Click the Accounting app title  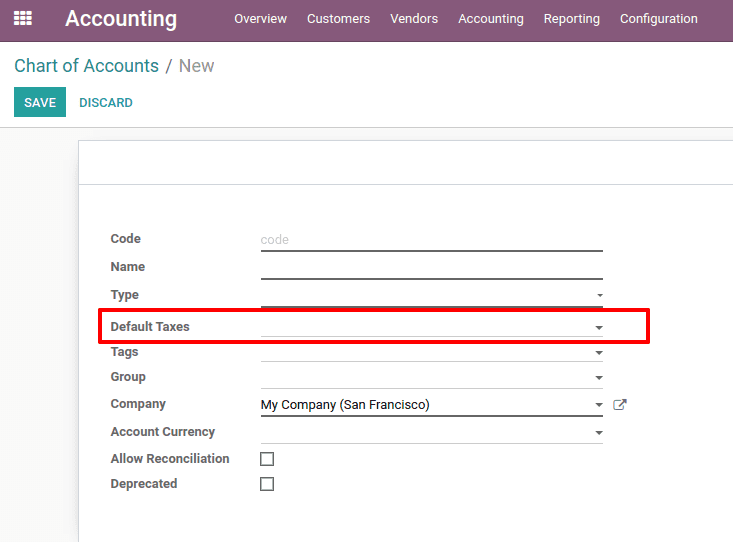[121, 19]
